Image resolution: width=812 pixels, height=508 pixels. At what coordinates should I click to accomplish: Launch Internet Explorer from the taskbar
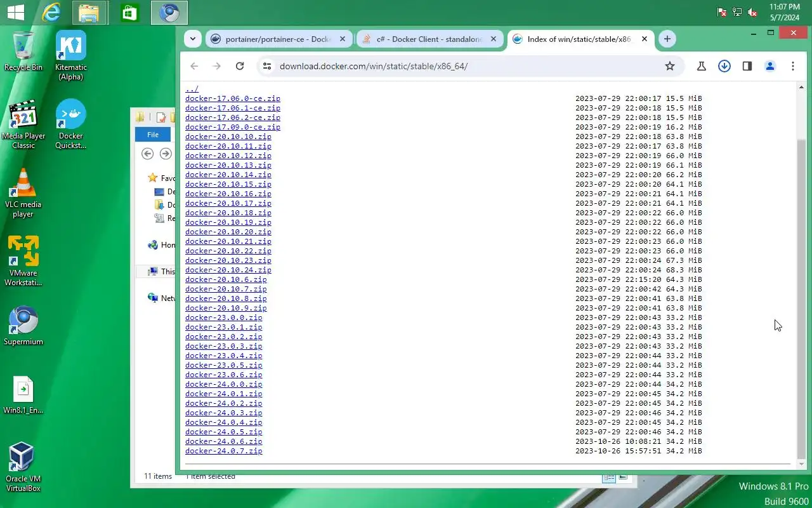(x=51, y=12)
